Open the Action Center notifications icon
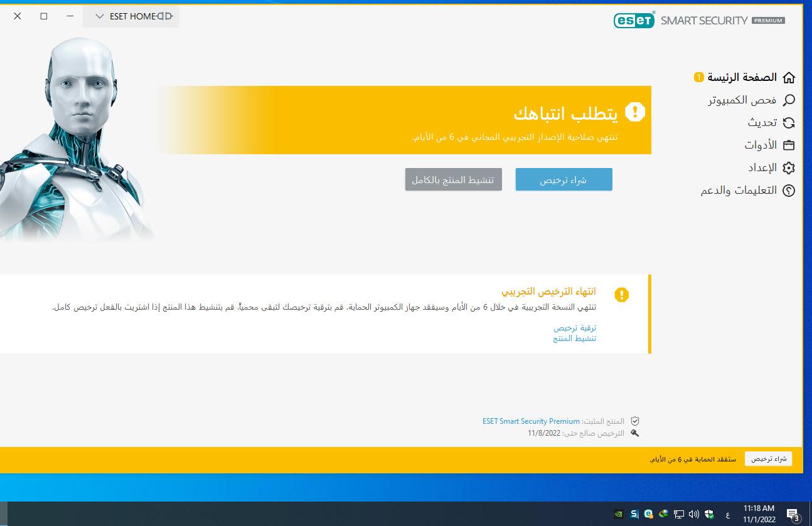 [793, 514]
